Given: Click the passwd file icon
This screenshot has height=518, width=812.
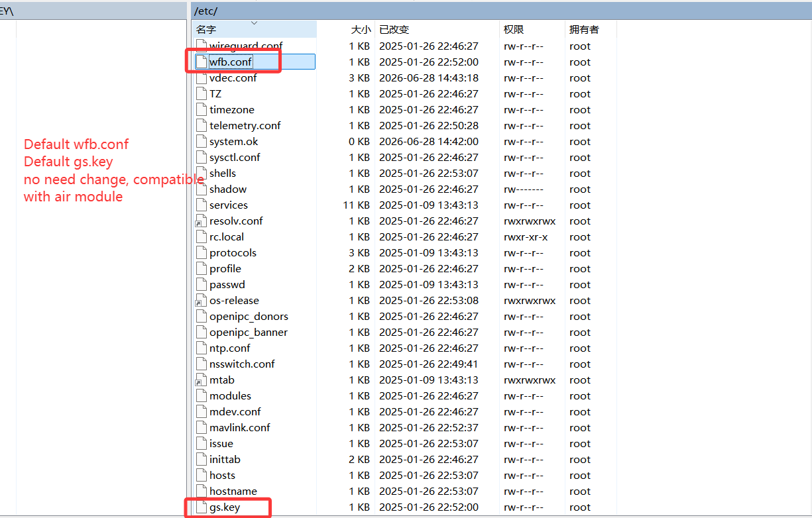Looking at the screenshot, I should pyautogui.click(x=202, y=284).
